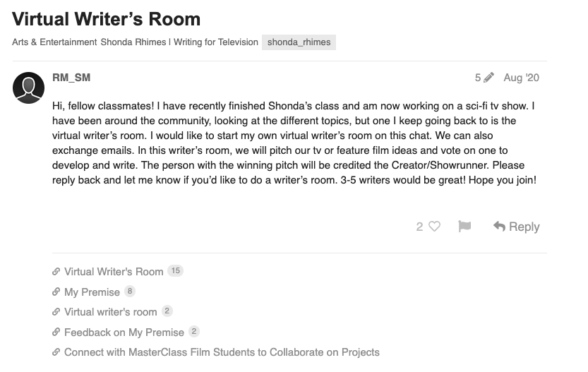The image size is (588, 372).
Task: Click the pencil edit history icon
Action: [488, 78]
